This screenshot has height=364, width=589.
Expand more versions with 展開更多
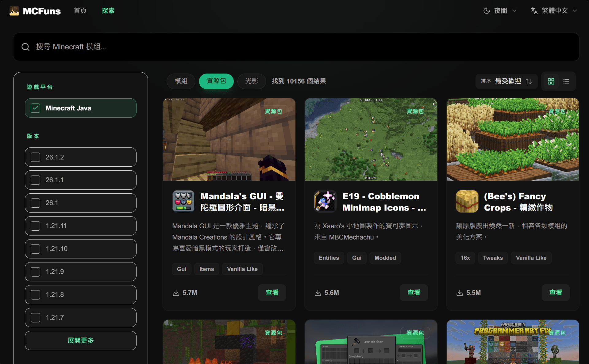[x=81, y=340]
